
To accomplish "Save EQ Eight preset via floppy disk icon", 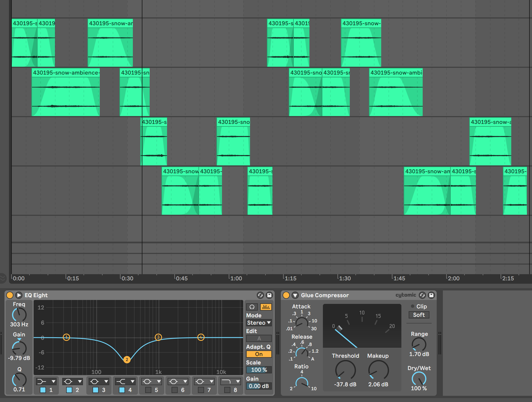I will pyautogui.click(x=268, y=295).
